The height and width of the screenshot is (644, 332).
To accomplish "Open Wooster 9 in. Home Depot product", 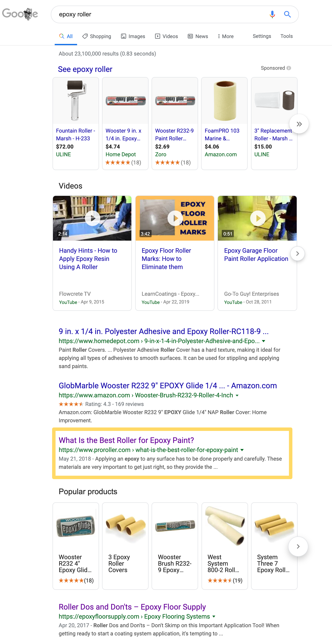I will point(124,135).
